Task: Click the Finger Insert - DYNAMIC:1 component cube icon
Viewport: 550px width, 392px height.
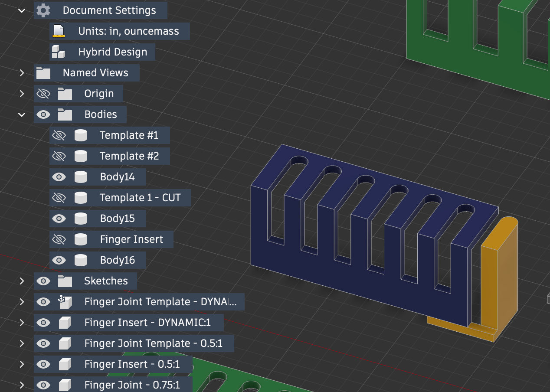Action: [x=65, y=323]
